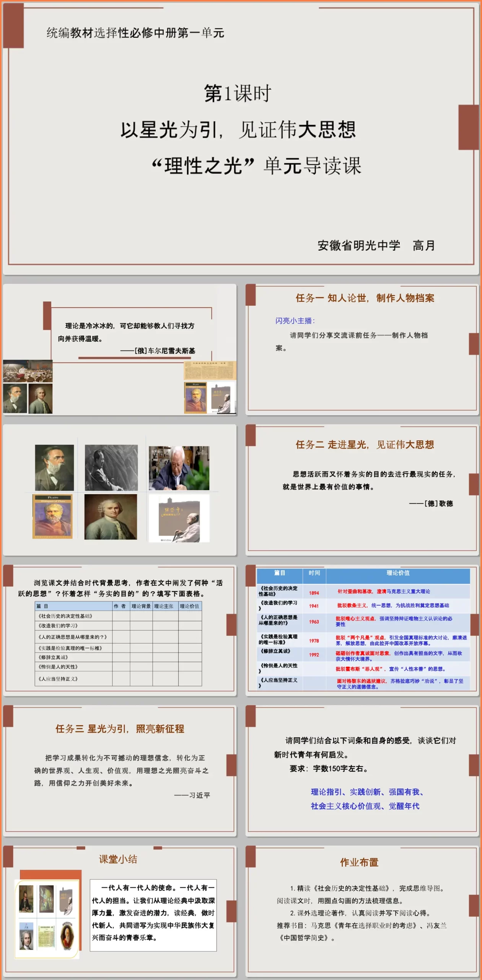Click the sentence 请同学们分享交流课前任务
This screenshot has width=482, height=980.
click(x=352, y=341)
